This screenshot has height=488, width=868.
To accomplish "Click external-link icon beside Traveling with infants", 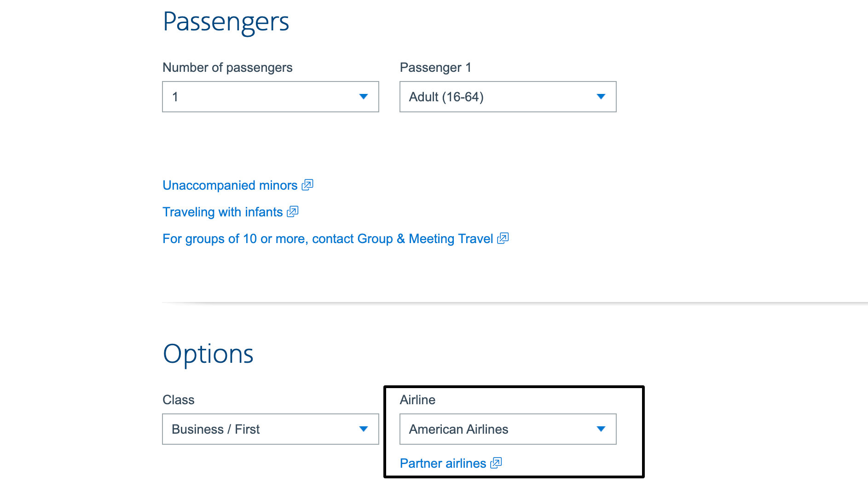I will tap(293, 212).
